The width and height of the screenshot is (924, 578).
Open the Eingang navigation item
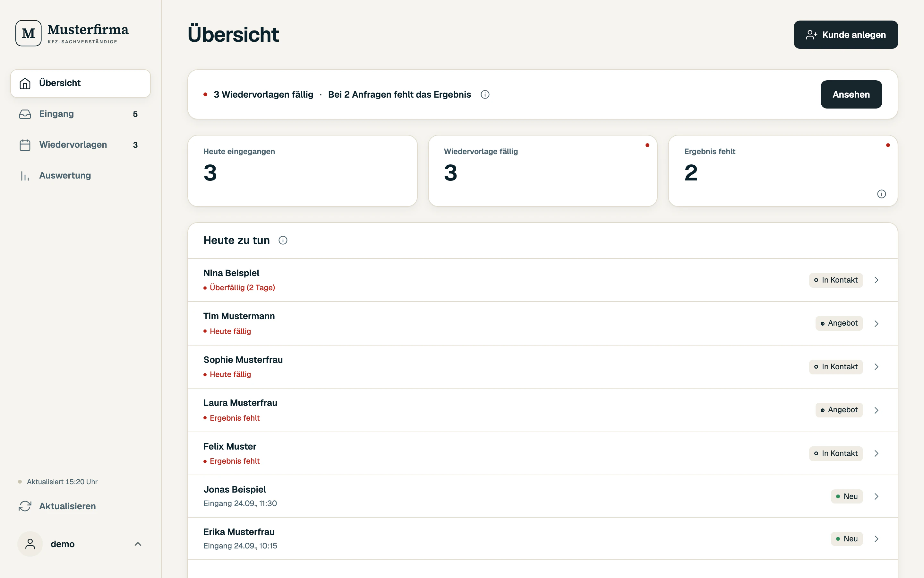point(81,114)
